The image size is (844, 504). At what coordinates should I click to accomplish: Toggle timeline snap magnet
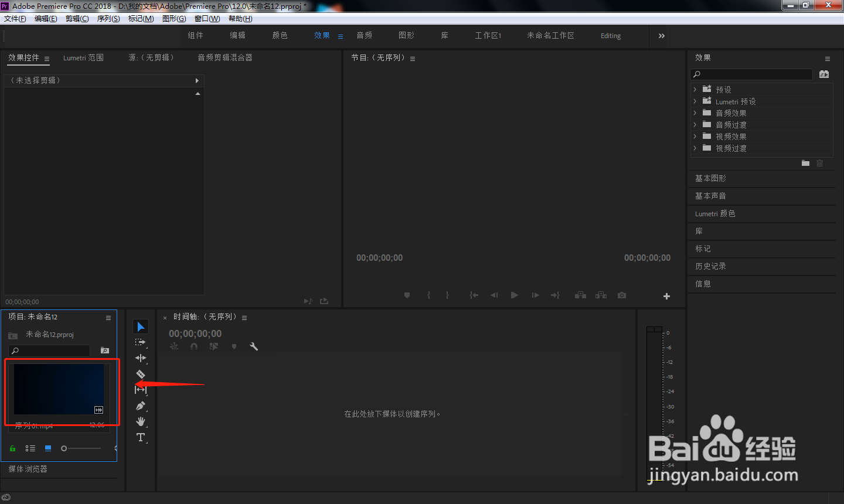(x=194, y=346)
